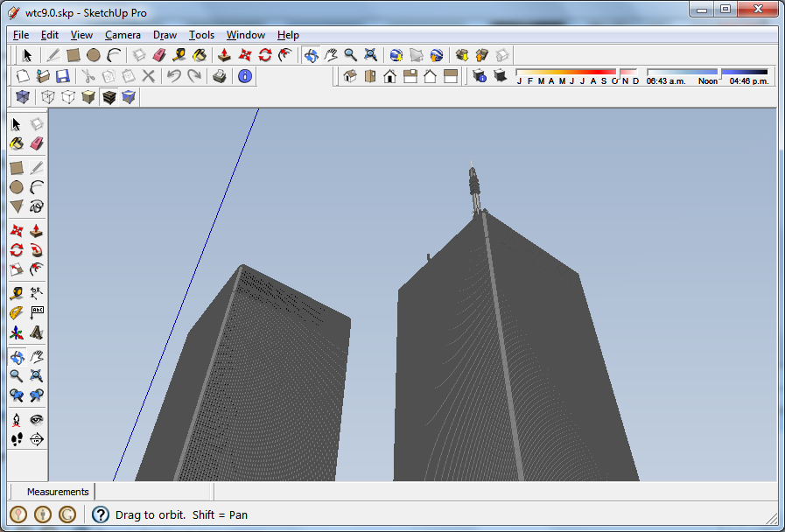Toggle X-Ray face style

[23, 96]
